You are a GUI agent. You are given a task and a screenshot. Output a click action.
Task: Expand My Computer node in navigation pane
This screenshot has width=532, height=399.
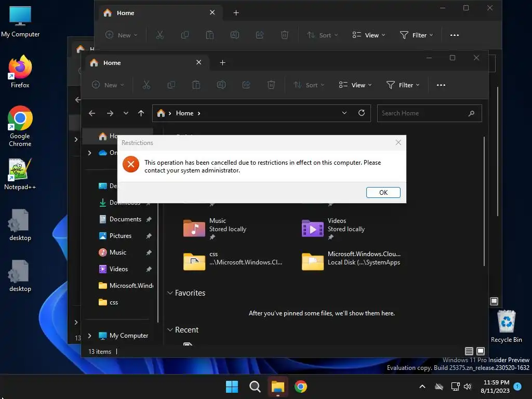[89, 336]
